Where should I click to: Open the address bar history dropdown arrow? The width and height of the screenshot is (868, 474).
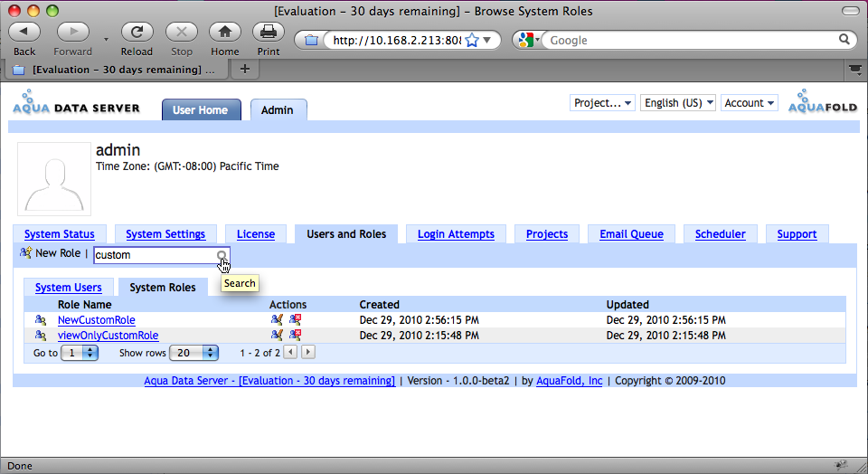(x=487, y=40)
